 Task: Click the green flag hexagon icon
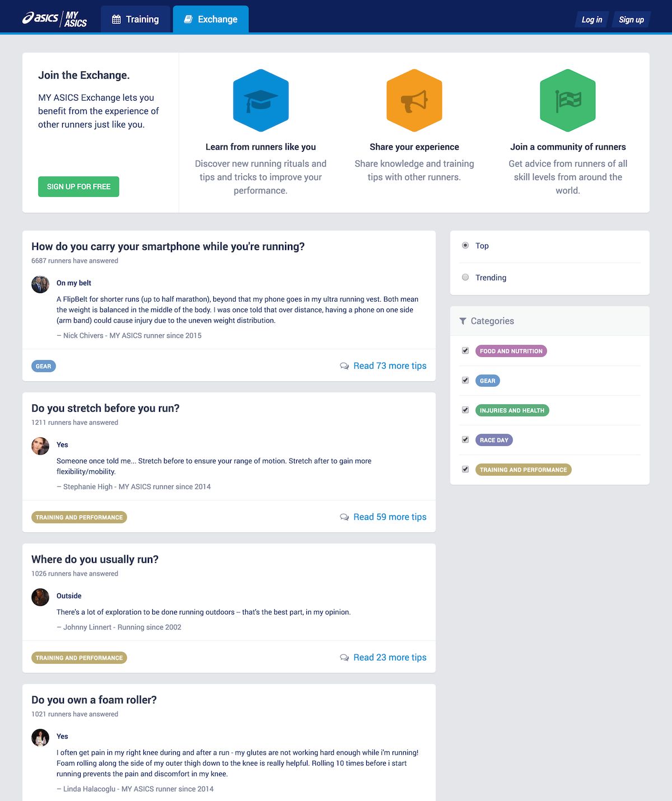tap(568, 101)
